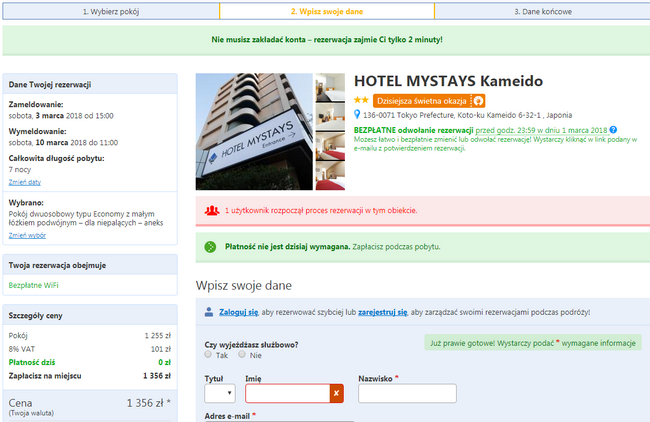Click the 7 nocy stay length text

tap(20, 170)
